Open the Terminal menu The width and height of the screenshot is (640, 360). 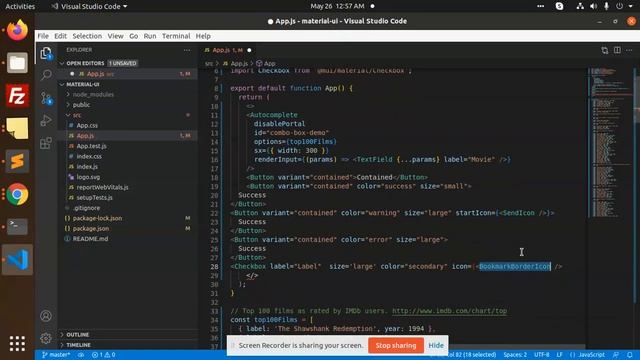point(176,36)
